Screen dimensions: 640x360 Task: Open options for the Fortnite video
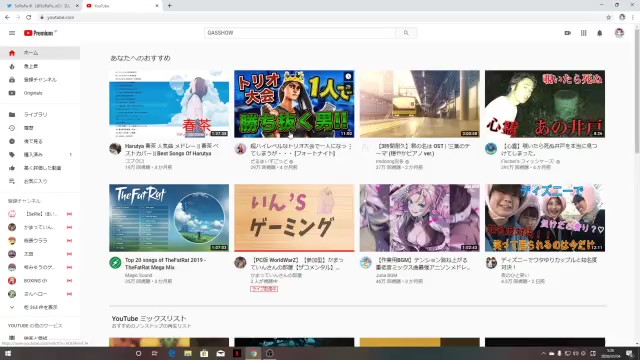(350, 147)
